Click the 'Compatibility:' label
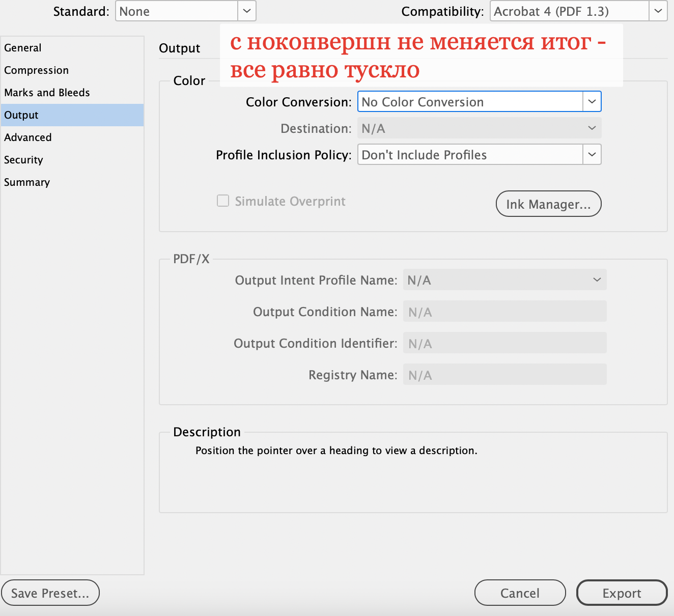 pos(443,12)
